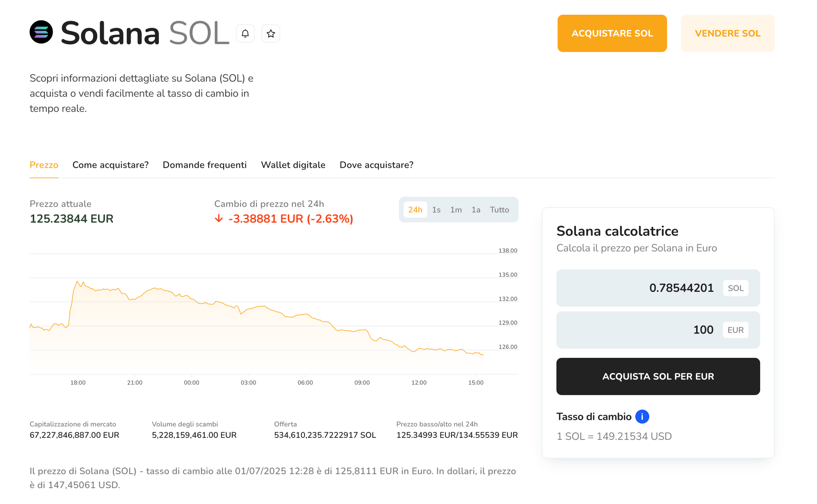Open the Dove acquistare? tab

[376, 165]
